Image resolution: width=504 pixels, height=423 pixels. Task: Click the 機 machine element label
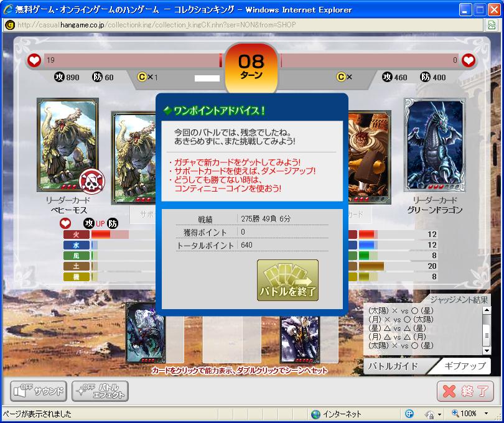coord(76,277)
